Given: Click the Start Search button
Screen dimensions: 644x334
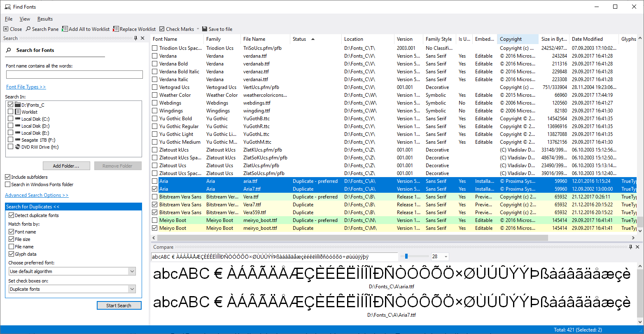Looking at the screenshot, I should click(119, 306).
